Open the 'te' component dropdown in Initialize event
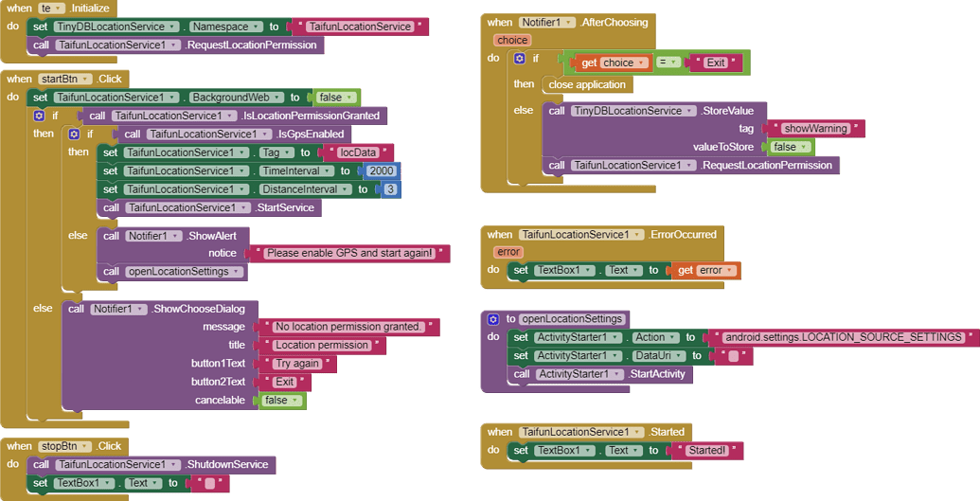 tap(51, 9)
